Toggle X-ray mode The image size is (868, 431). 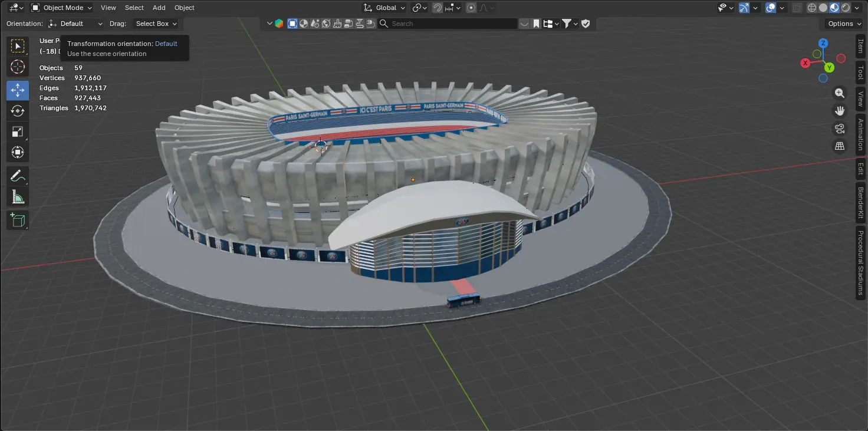[798, 8]
